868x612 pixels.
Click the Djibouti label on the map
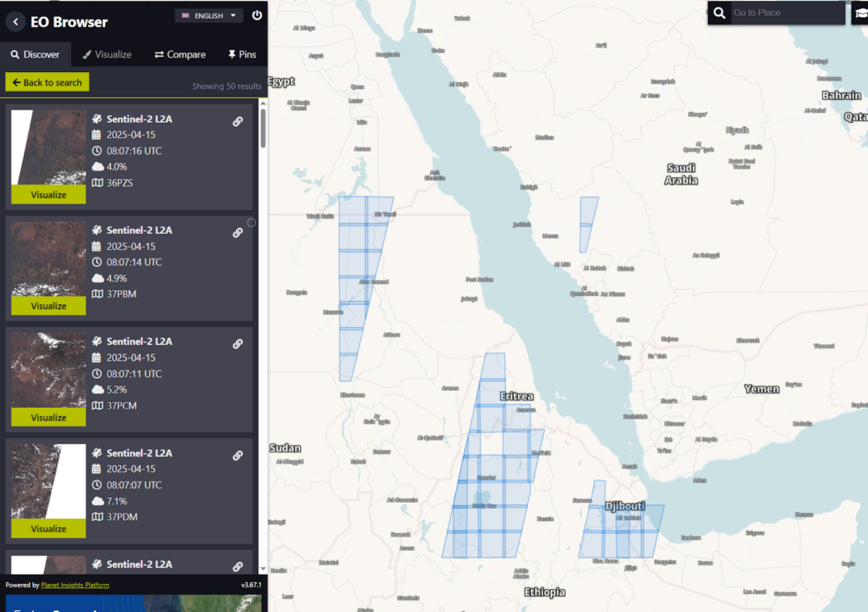pos(625,506)
